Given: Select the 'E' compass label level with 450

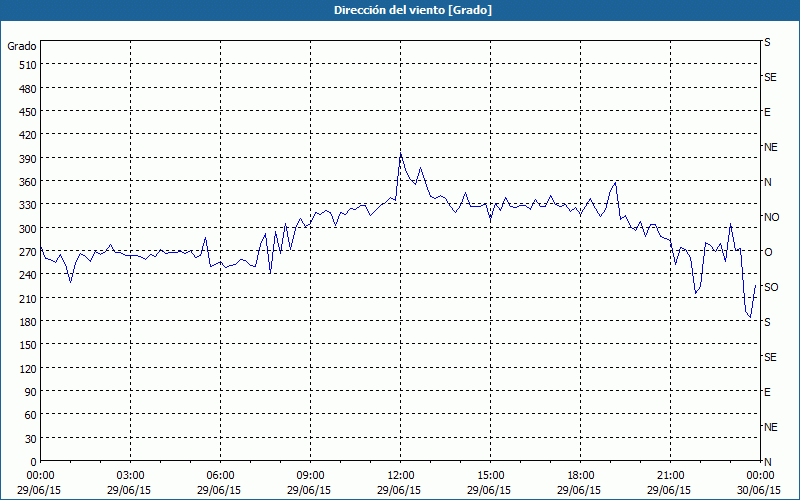Looking at the screenshot, I should tap(767, 112).
